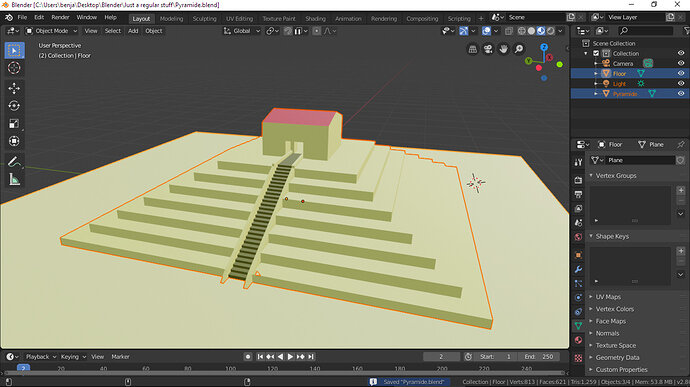The height and width of the screenshot is (387, 690).
Task: Open Modifiers properties tab
Action: [578, 269]
